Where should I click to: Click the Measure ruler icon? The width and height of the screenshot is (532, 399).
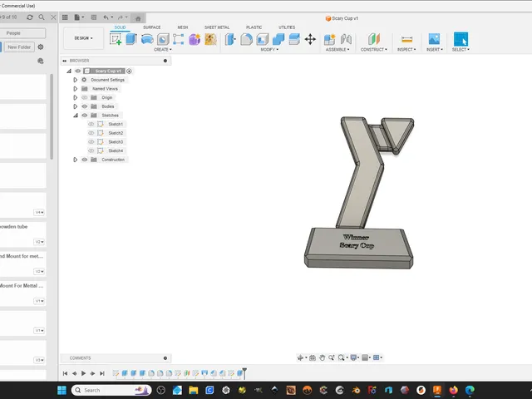tap(406, 39)
